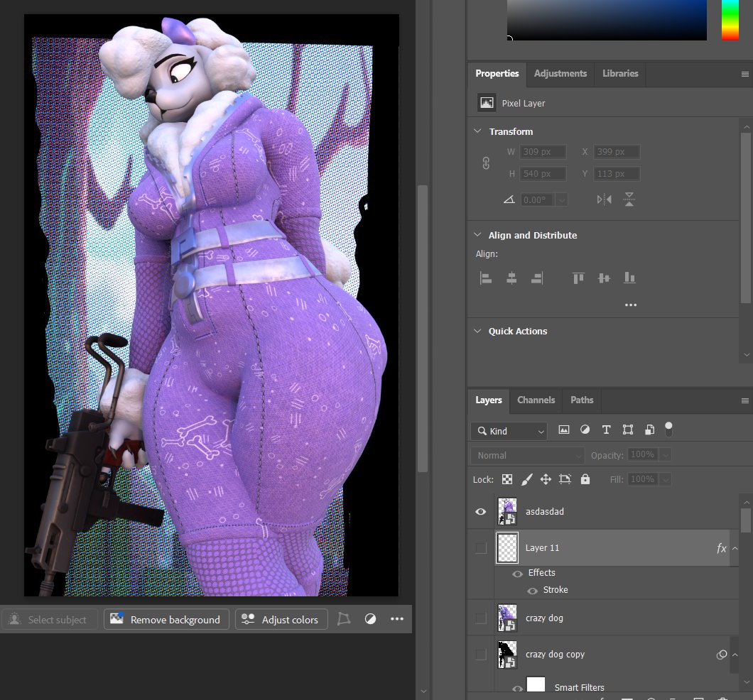Viewport: 753px width, 700px height.
Task: Click the Smart Filters mask thumbnail
Action: pyautogui.click(x=536, y=684)
